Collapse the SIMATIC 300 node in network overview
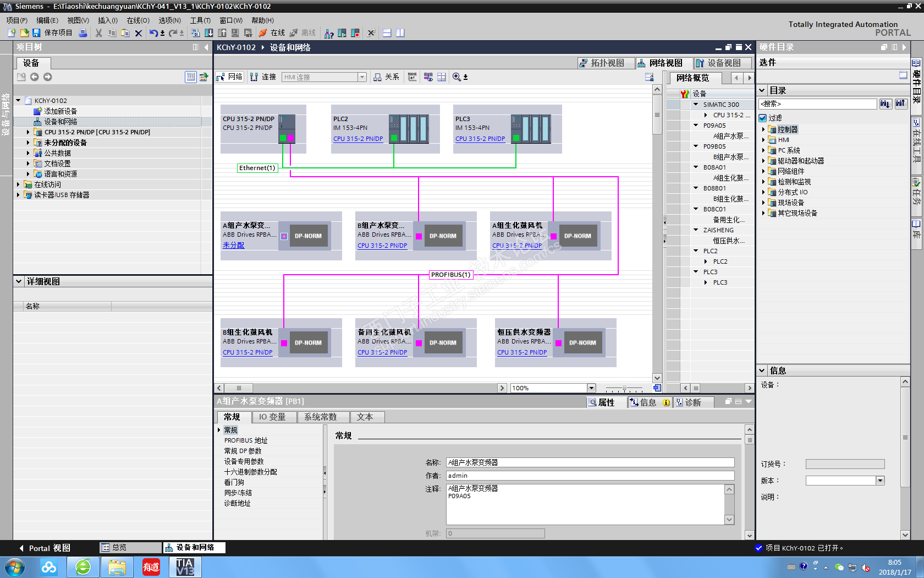This screenshot has width=924, height=578. pyautogui.click(x=696, y=105)
